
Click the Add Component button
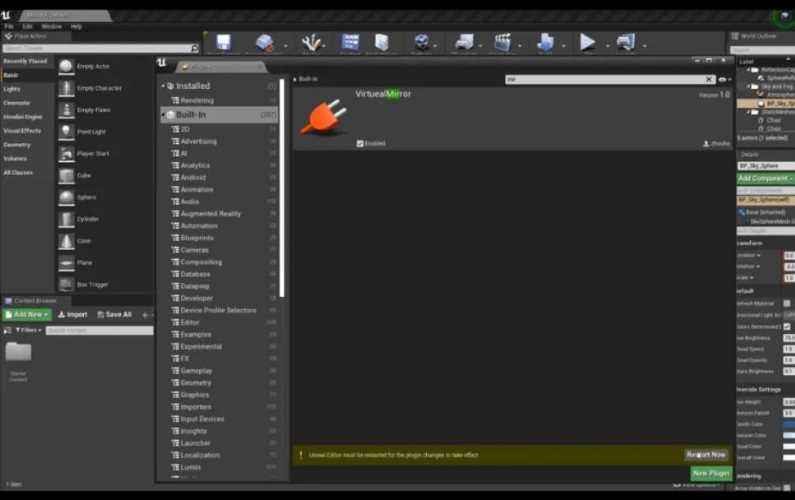coord(766,178)
